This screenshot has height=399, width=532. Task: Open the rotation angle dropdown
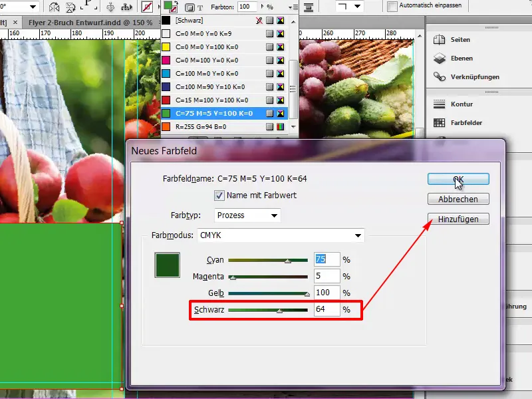(33, 7)
